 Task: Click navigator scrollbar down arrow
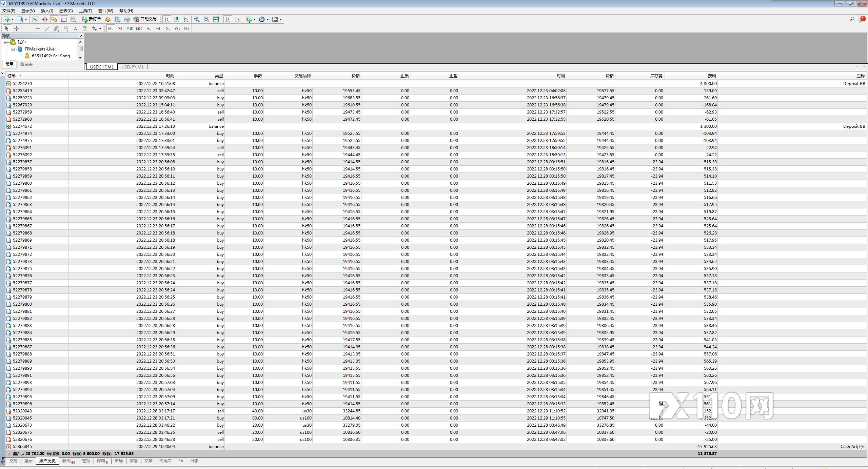tap(80, 58)
